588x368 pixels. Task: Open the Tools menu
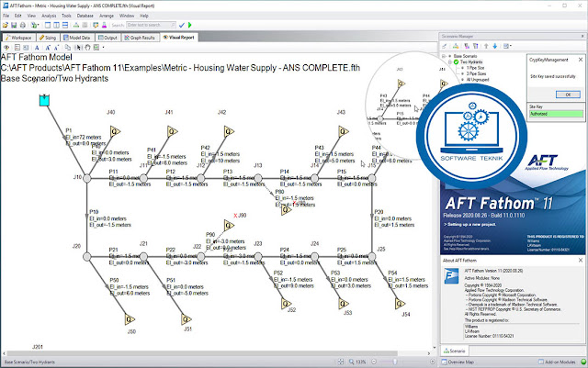pos(66,16)
